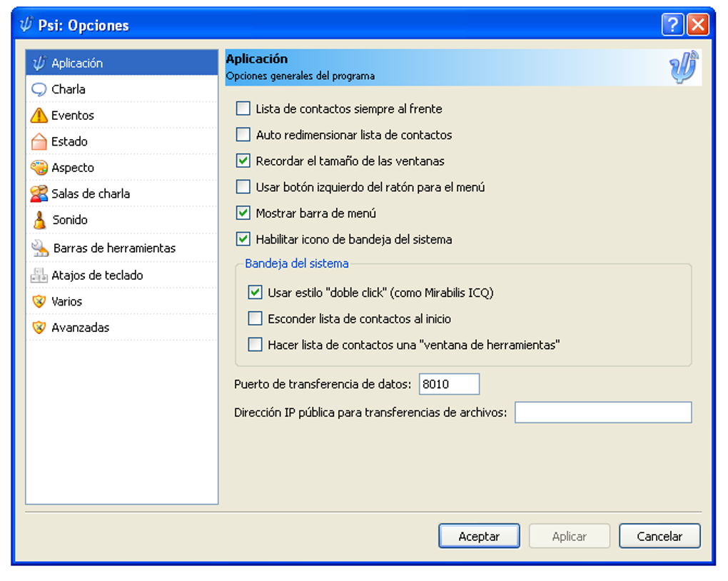Click the bell icon beside Sonido
The image size is (728, 581).
click(x=39, y=221)
